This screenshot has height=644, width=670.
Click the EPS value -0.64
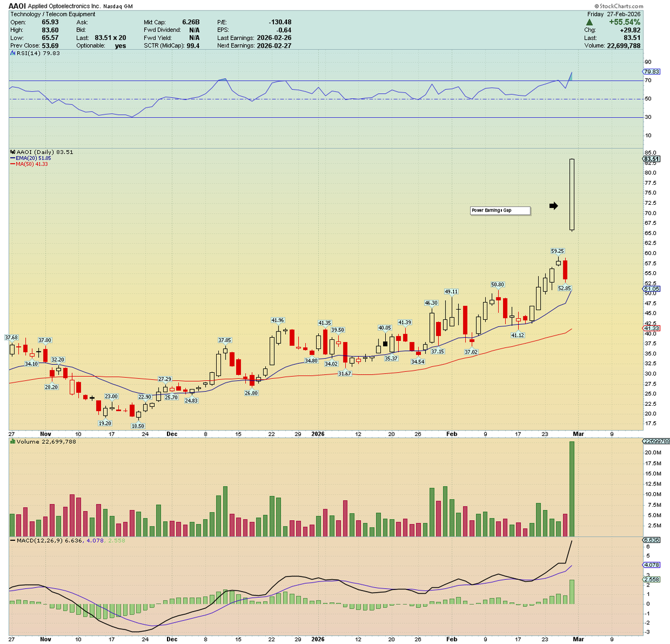(x=284, y=30)
